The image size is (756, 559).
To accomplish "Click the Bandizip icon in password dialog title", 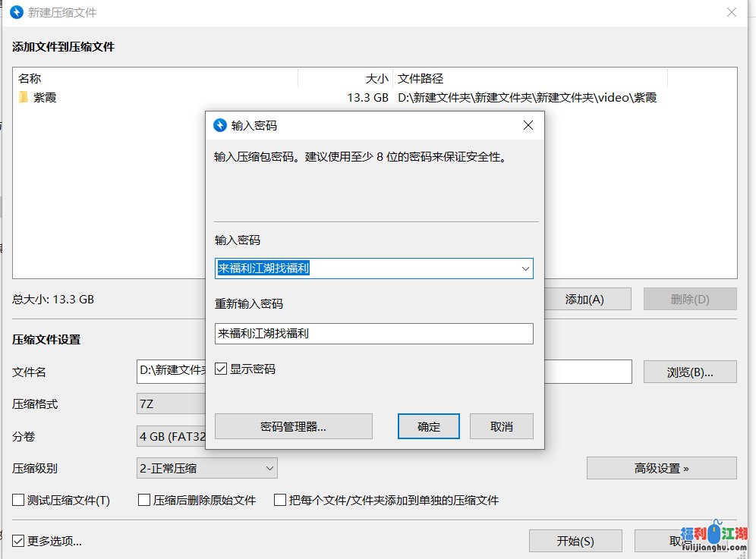I will pyautogui.click(x=220, y=125).
